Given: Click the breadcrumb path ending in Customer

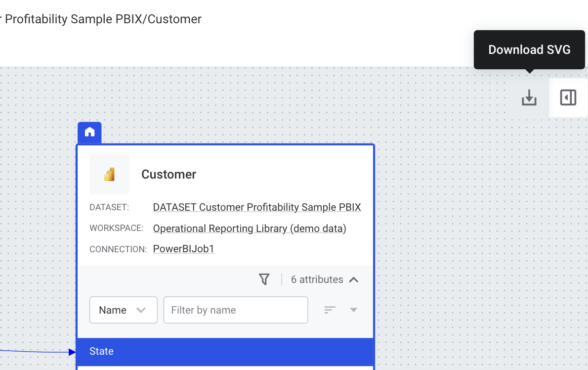Looking at the screenshot, I should coord(101,19).
